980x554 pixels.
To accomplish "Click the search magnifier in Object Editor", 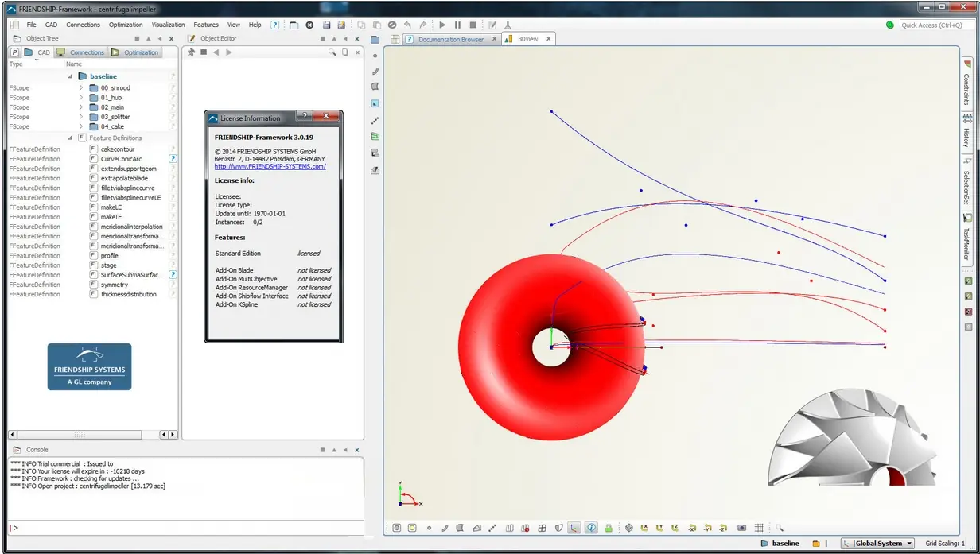I will 333,52.
